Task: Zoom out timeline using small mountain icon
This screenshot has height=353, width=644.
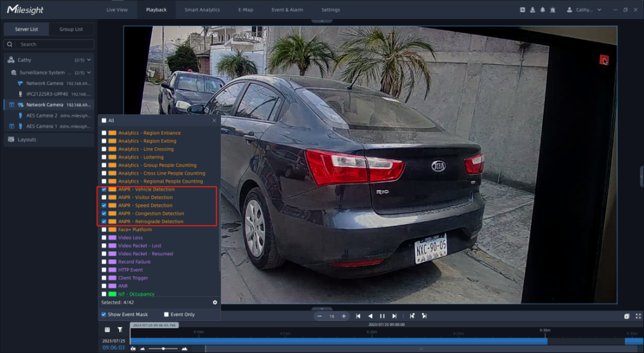Action: point(142,349)
